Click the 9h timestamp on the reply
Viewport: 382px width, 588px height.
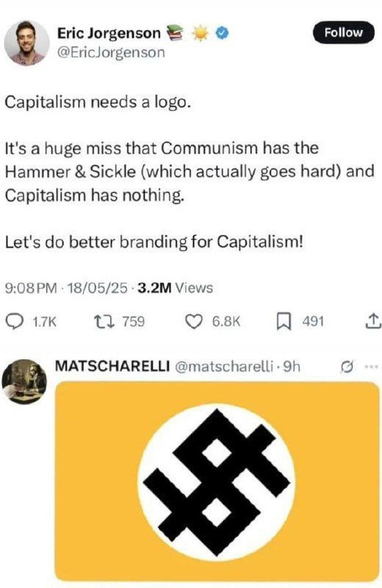coord(292,366)
